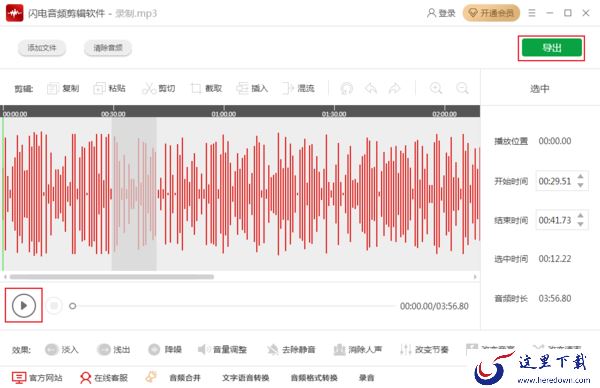Zoom in on the waveform
600x388 pixels.
436,88
